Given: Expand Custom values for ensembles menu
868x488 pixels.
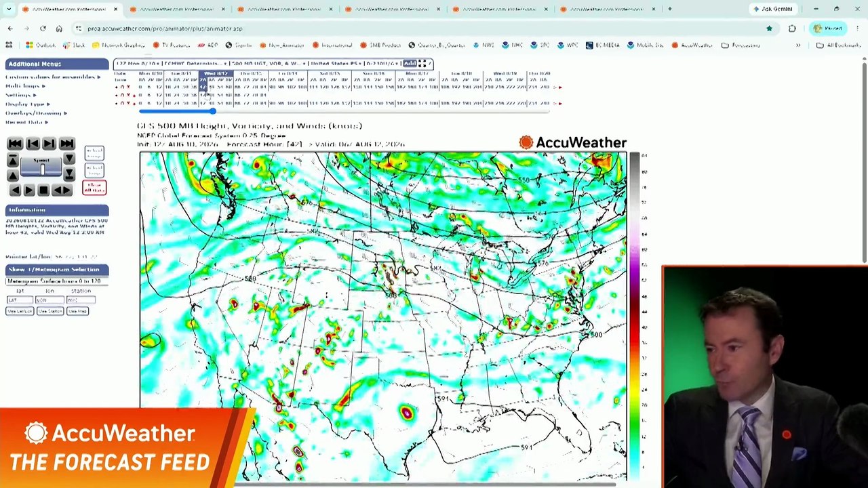Looking at the screenshot, I should (53, 77).
